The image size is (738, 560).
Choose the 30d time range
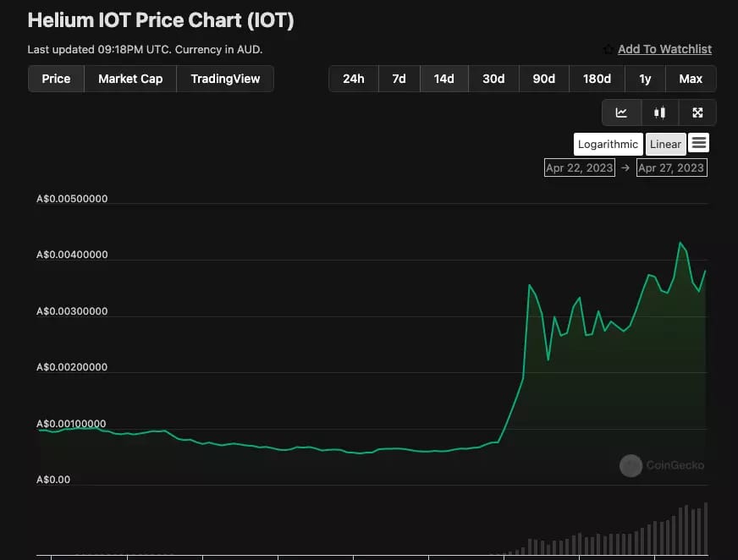(x=493, y=79)
